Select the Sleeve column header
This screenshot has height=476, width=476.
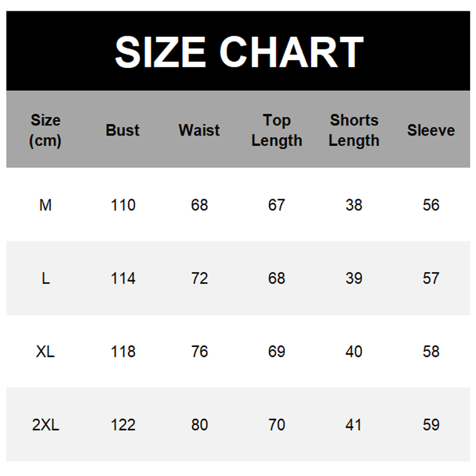point(431,130)
